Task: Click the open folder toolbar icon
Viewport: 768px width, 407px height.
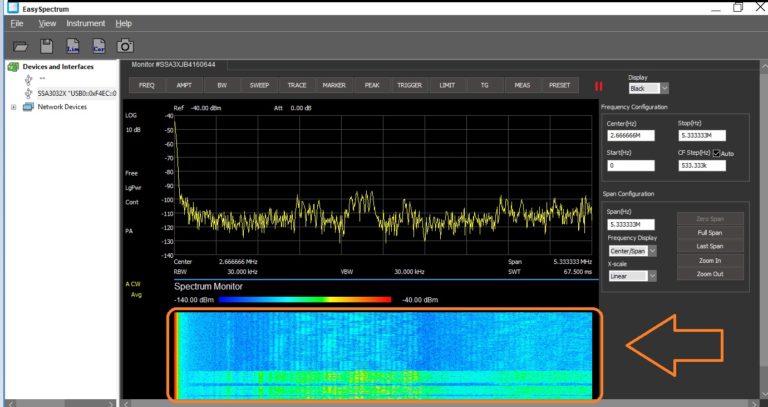Action: coord(20,45)
